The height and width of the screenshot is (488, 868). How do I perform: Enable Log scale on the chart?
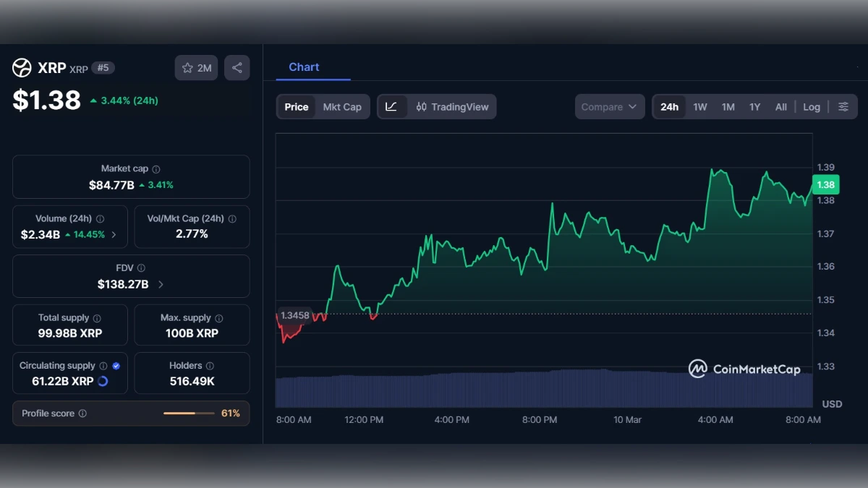click(811, 106)
